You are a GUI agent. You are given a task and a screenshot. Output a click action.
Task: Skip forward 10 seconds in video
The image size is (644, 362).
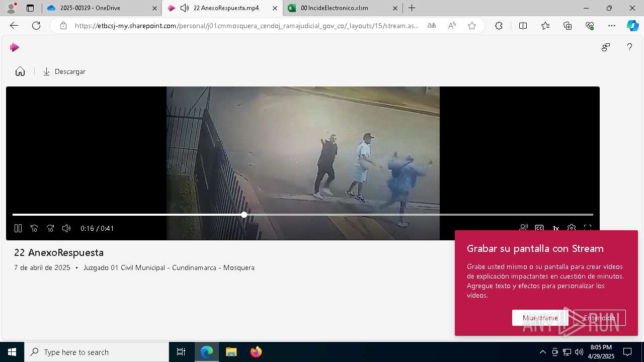tap(50, 228)
